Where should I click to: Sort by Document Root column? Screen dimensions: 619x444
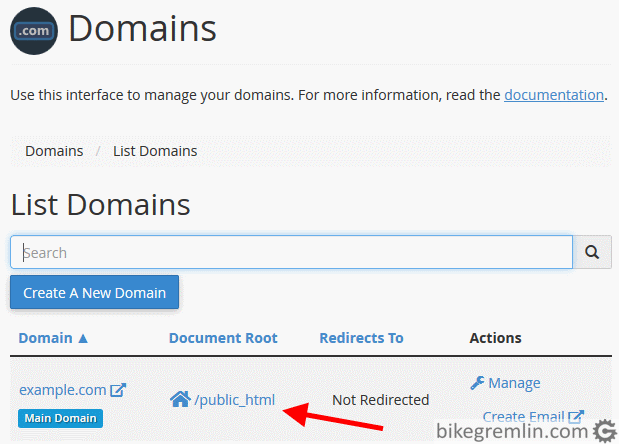tap(223, 338)
